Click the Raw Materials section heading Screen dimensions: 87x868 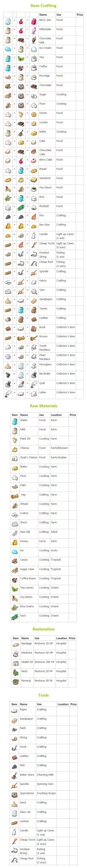(x=43, y=406)
